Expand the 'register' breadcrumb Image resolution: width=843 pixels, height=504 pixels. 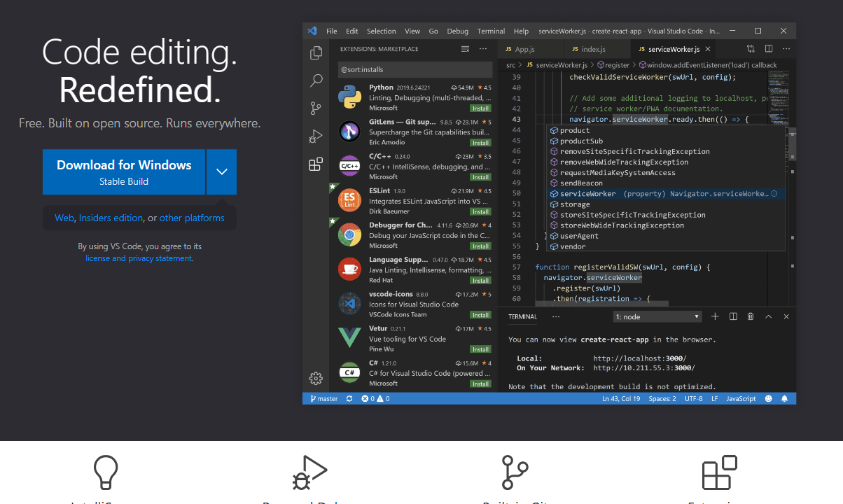612,65
